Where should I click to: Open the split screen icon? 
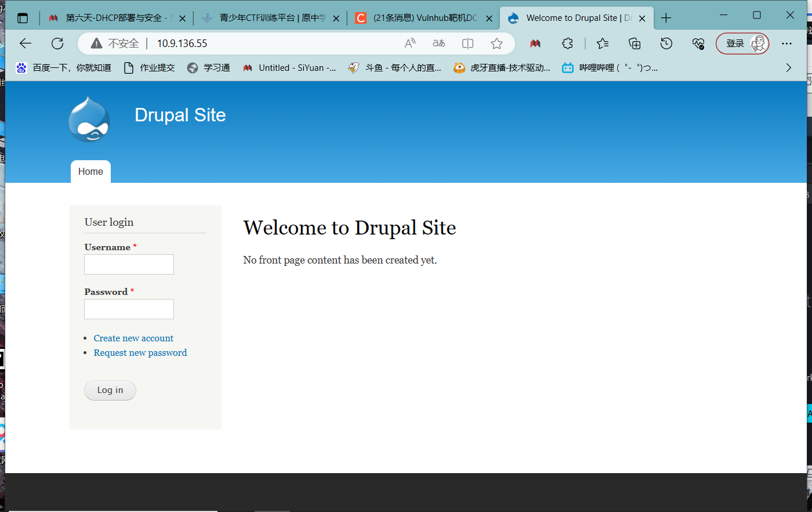[x=467, y=44]
